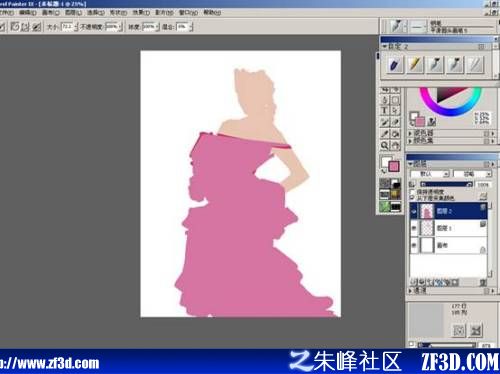
Task: Open the pattern selector in toolbox
Action: 385,195
